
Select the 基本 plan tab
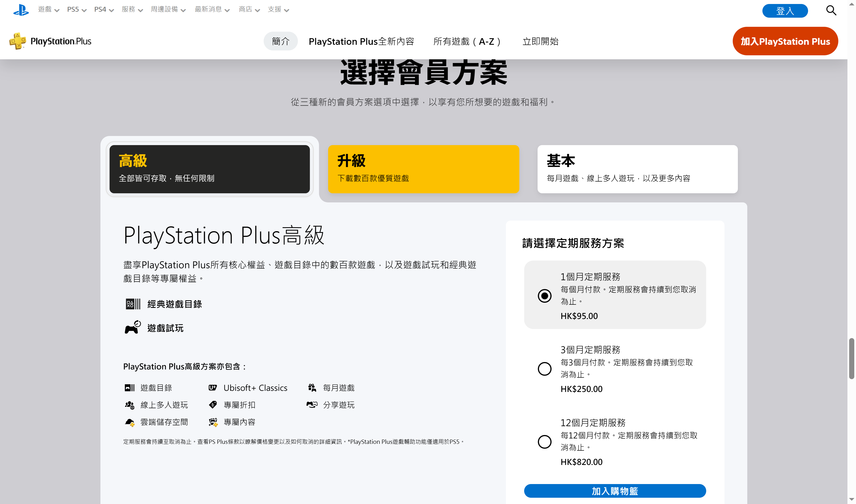pyautogui.click(x=637, y=169)
